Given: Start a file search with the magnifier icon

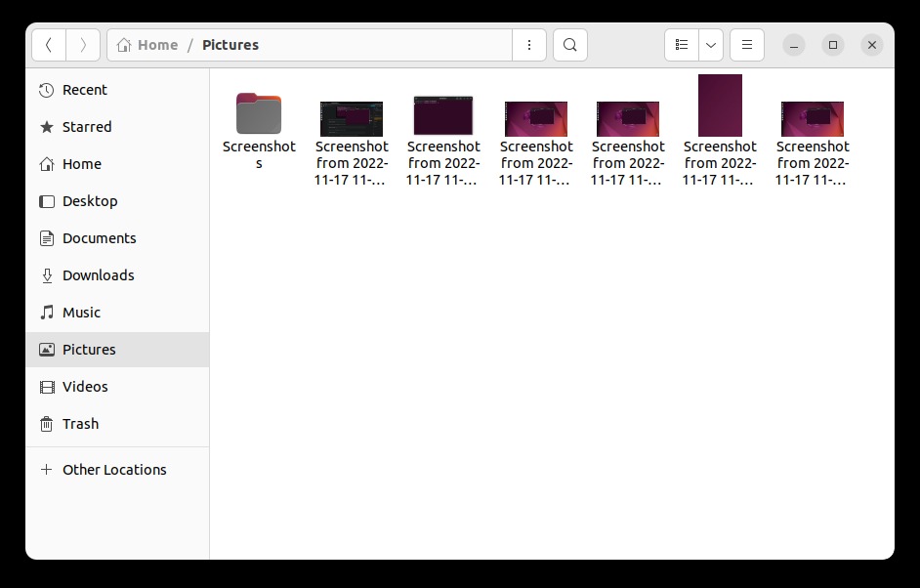Looking at the screenshot, I should [x=569, y=45].
